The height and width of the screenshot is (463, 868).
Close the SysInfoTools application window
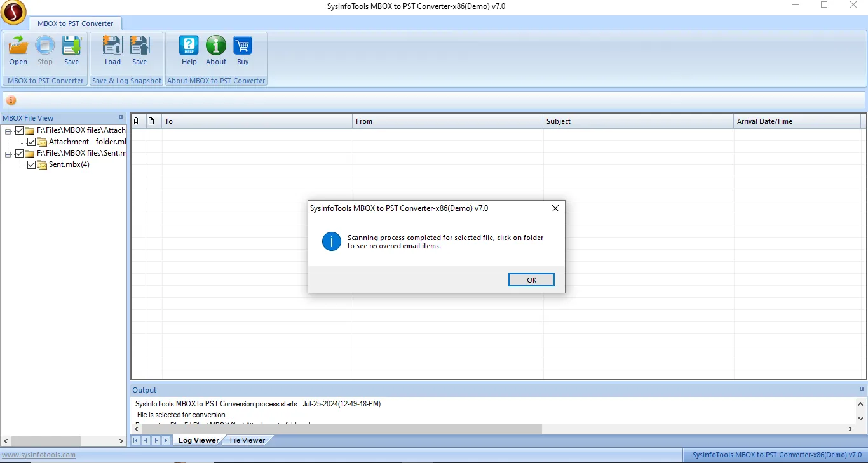[853, 5]
